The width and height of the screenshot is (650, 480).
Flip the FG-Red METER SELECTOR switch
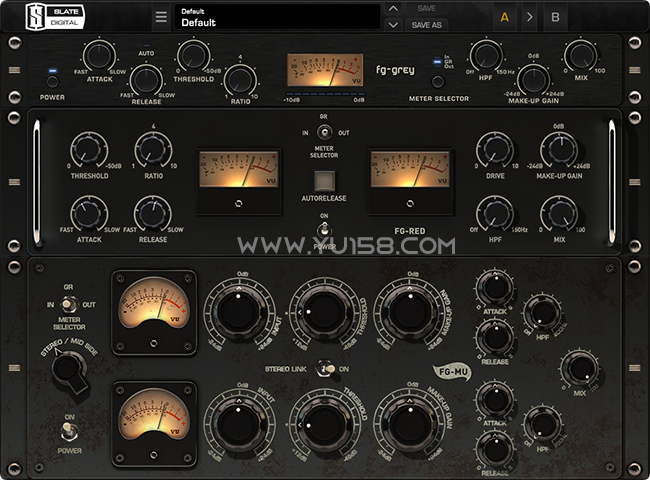[324, 132]
